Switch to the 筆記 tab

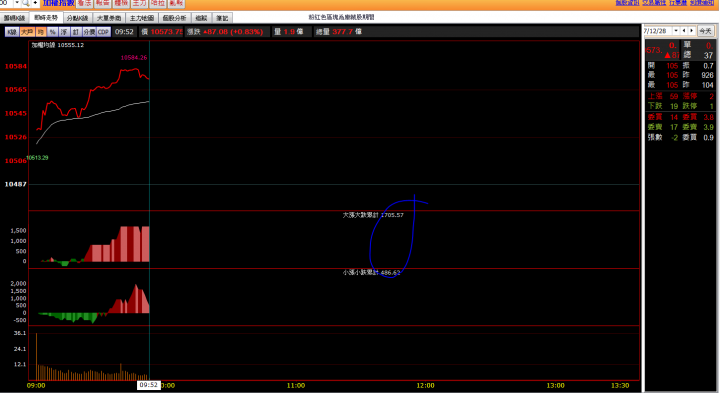[222, 18]
